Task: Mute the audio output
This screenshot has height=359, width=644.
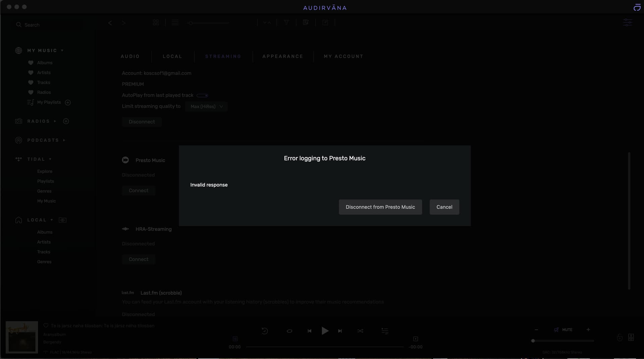Action: 563,330
